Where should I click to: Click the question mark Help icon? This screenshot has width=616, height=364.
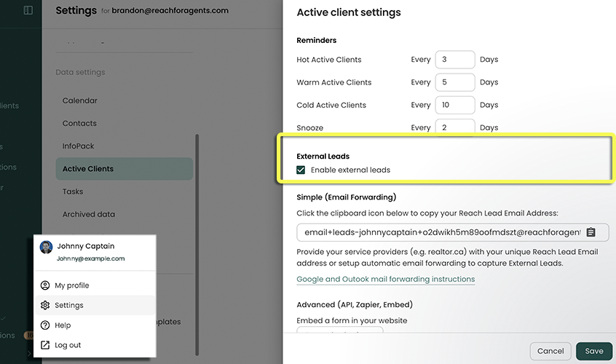45,325
